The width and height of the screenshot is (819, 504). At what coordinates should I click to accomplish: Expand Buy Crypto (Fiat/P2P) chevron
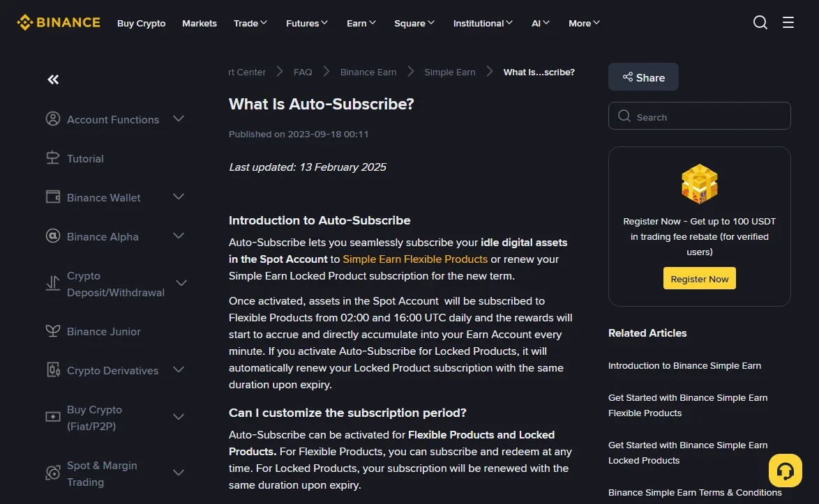click(x=179, y=417)
